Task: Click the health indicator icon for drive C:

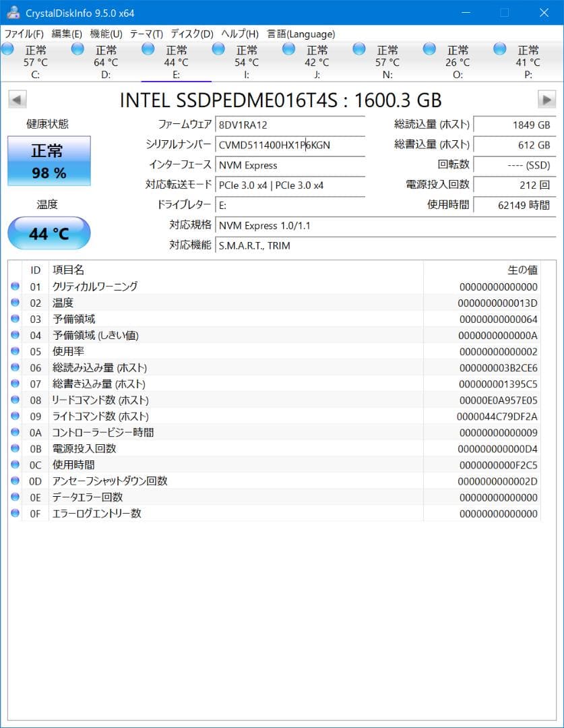Action: coord(7,49)
